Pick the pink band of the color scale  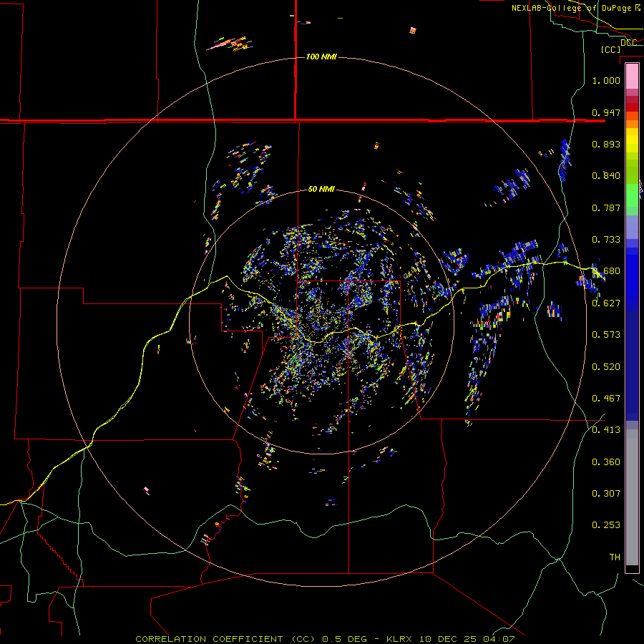(x=632, y=77)
